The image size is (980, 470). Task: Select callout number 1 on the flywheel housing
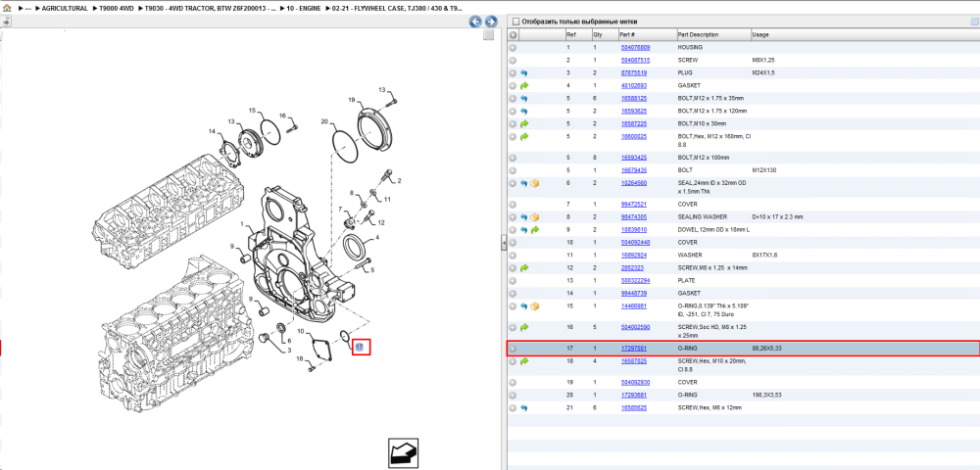(241, 223)
